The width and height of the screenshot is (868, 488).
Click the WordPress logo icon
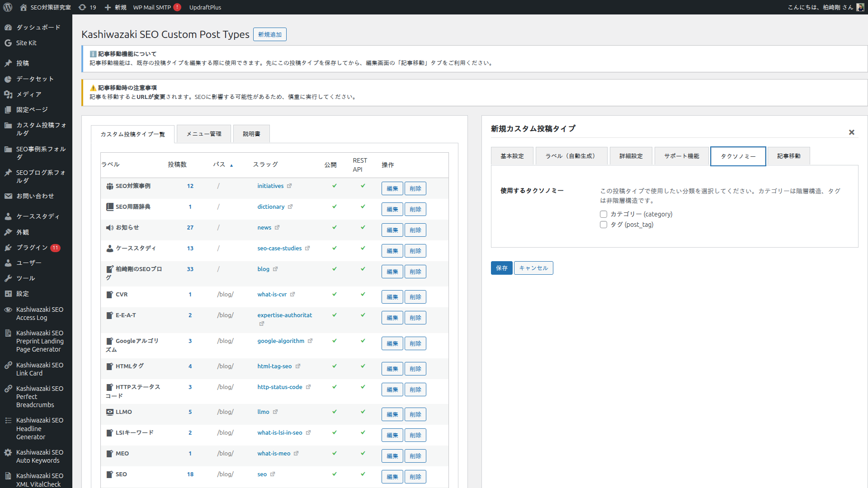tap(8, 7)
